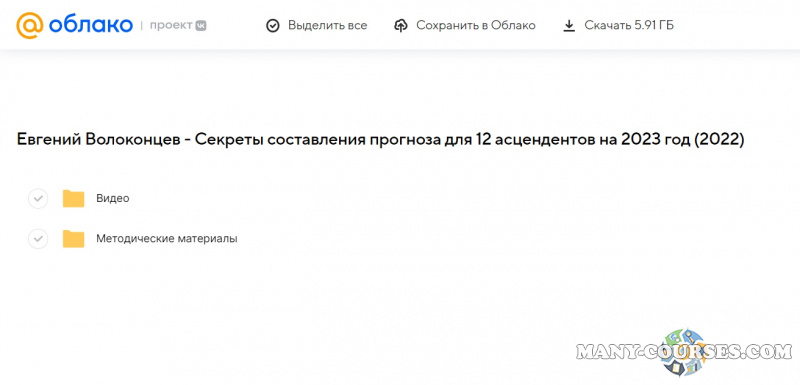Click the orange @ Mail.ru logo icon

click(x=30, y=25)
